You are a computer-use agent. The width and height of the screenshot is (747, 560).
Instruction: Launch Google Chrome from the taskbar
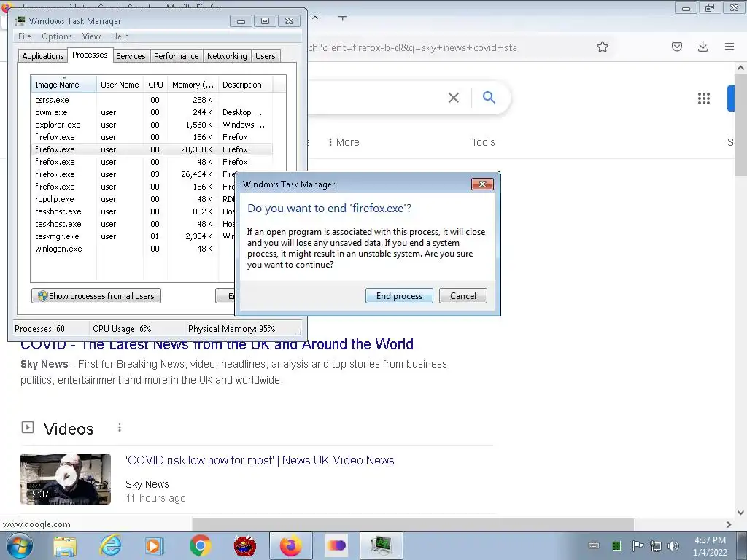(x=200, y=545)
